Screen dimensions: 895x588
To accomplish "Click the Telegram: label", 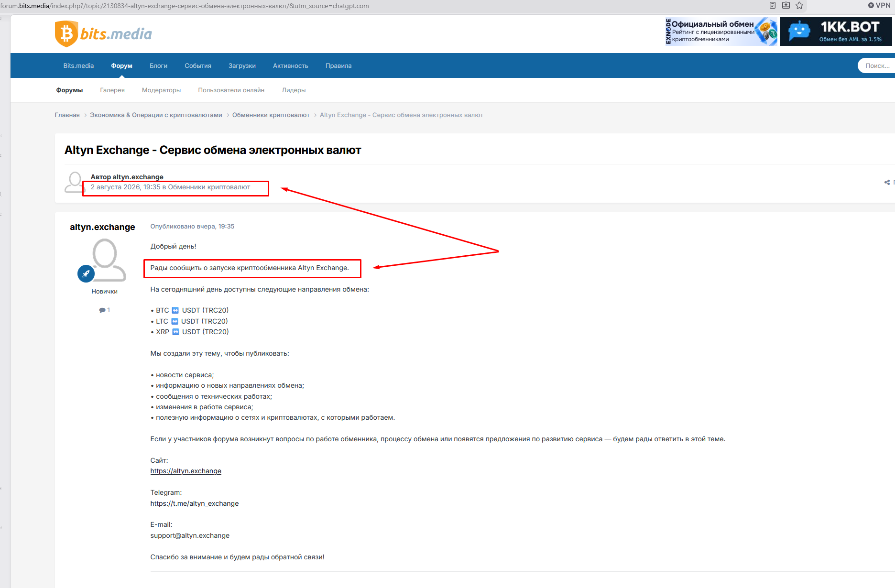I will pyautogui.click(x=166, y=493).
